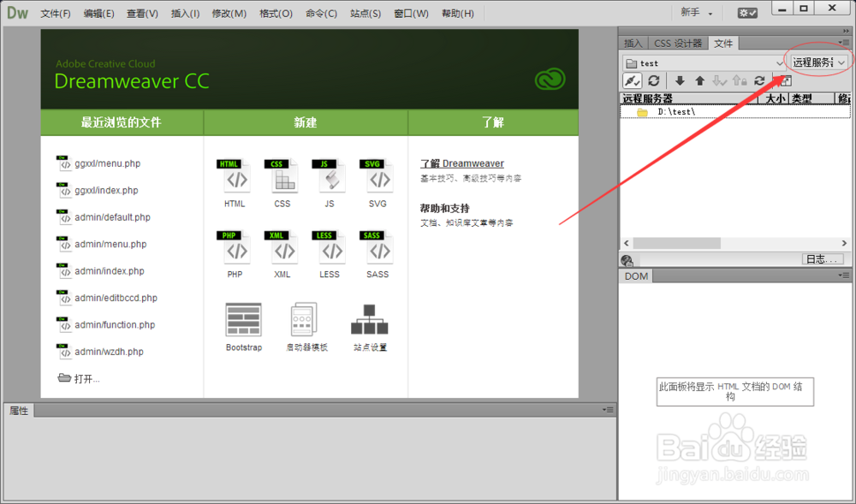Click the Files panel scroll right arrow
Image resolution: width=856 pixels, height=504 pixels.
844,243
